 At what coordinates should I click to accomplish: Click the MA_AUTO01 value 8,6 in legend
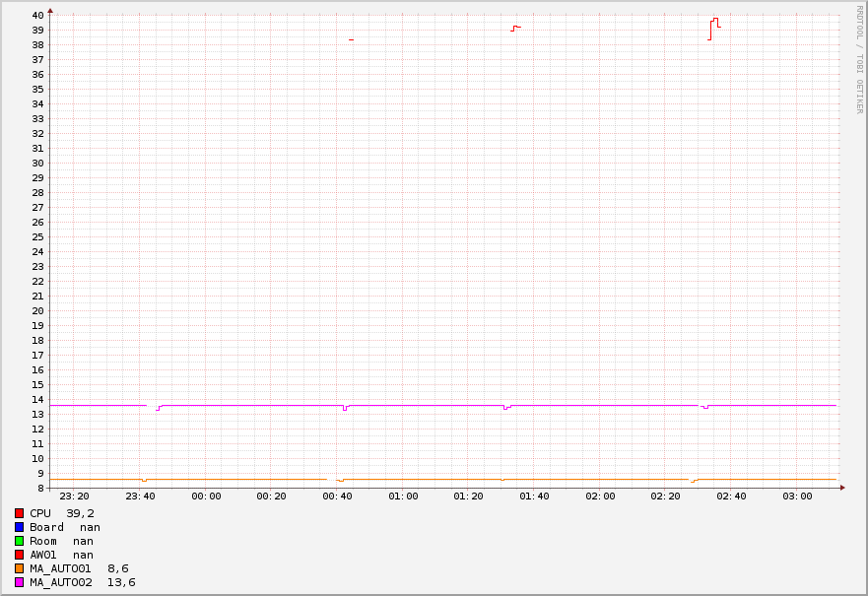[117, 568]
